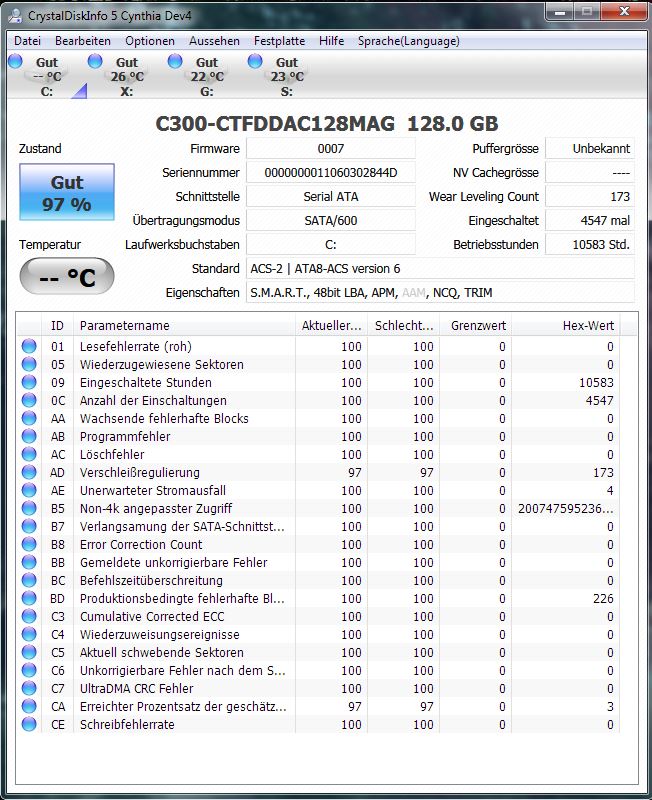Click the Wear Leveling Count value 173

tap(590, 196)
